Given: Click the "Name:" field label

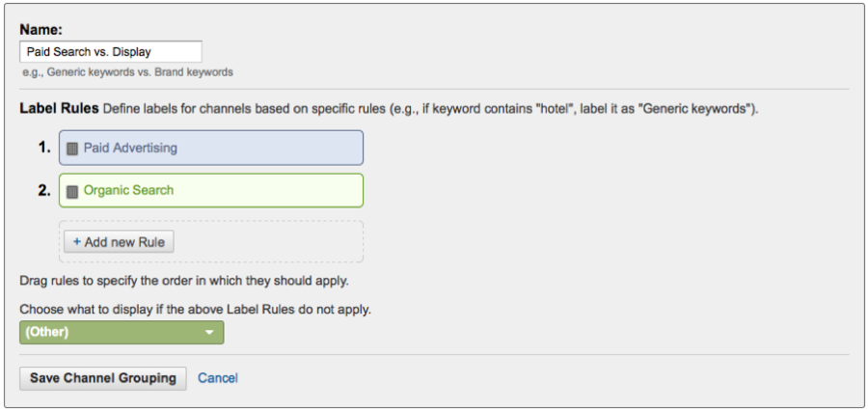Looking at the screenshot, I should pos(41,30).
